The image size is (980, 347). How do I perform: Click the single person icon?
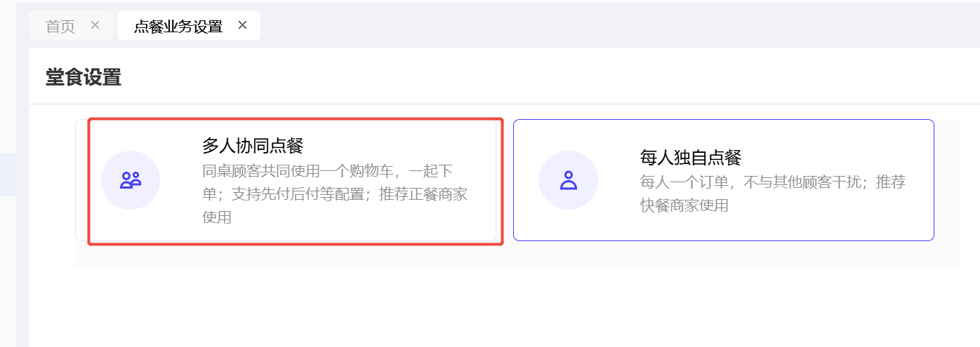(568, 180)
